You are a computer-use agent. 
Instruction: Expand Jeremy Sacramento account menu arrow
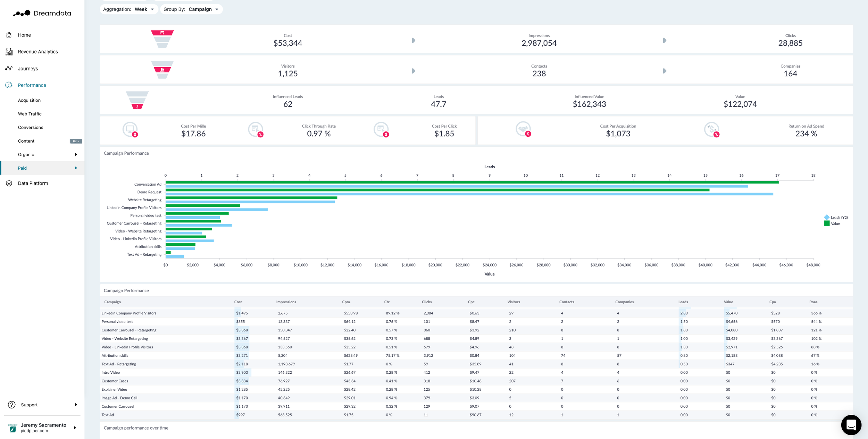coord(75,428)
